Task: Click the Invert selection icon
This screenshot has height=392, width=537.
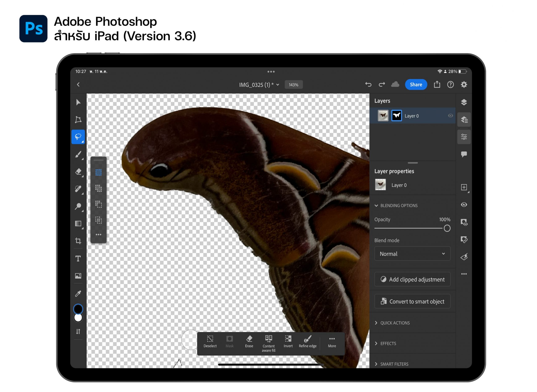Action: click(x=288, y=342)
